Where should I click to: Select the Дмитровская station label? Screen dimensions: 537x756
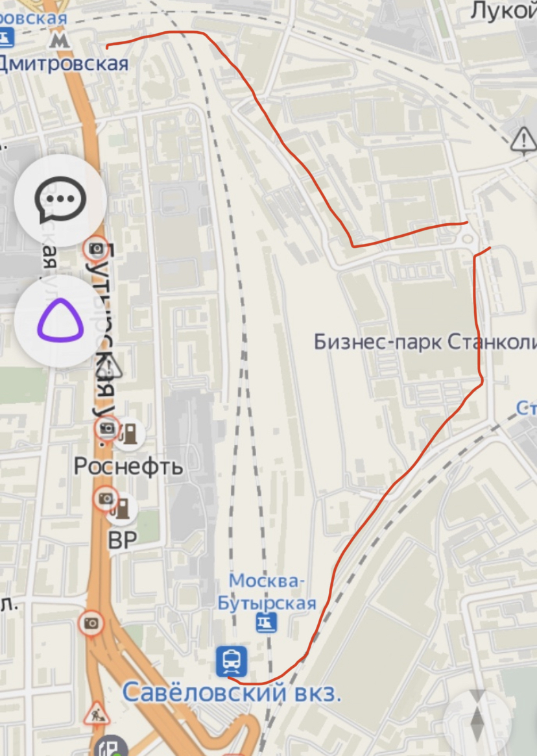(x=64, y=63)
